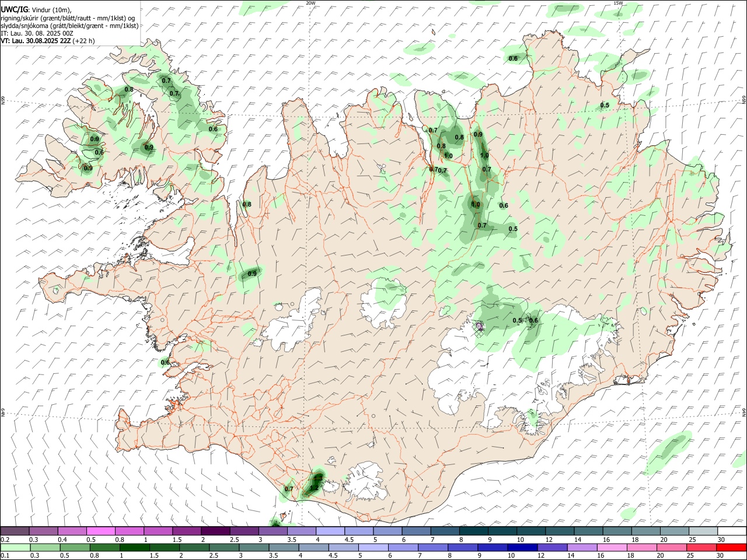Click the '0.1' label of the bottom legend row

click(5, 556)
